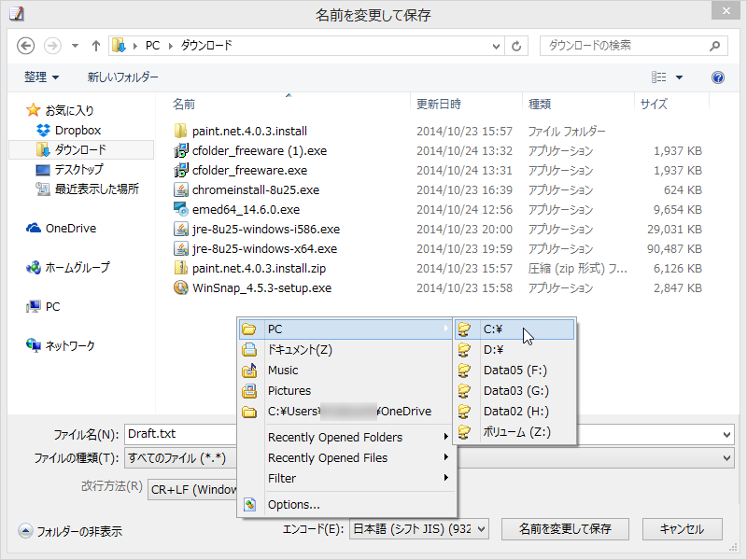This screenshot has height=560, width=747.
Task: Click the Back navigation arrow icon
Action: coord(26,46)
